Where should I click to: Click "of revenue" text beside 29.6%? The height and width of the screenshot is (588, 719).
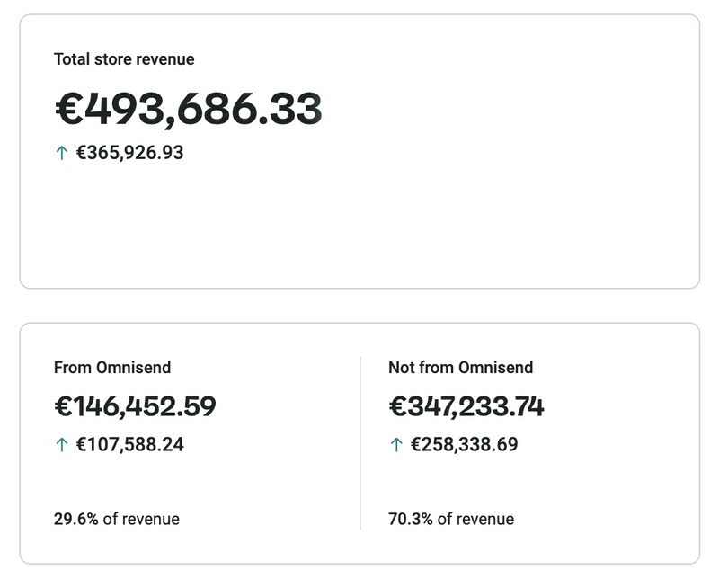141,519
